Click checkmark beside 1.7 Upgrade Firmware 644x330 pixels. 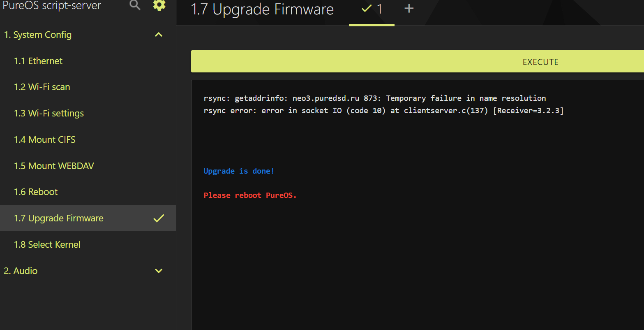(x=159, y=218)
